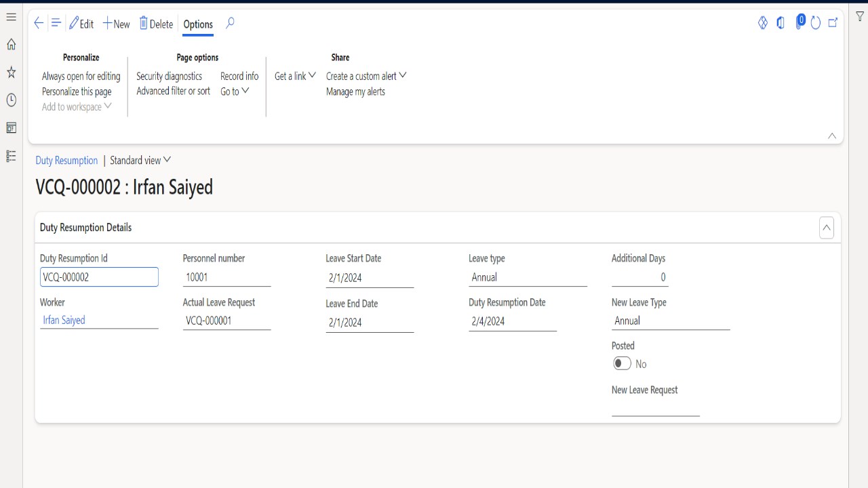The height and width of the screenshot is (488, 868).
Task: Click the Duty Resumption Date field
Action: 512,321
